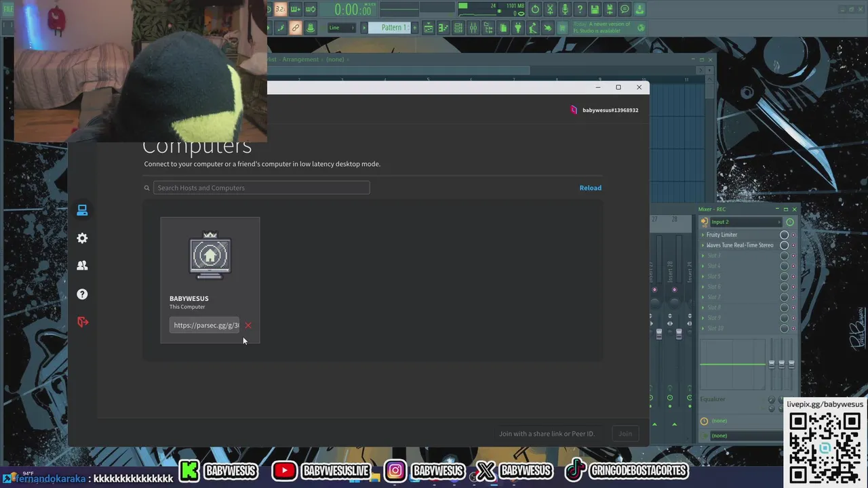The image size is (868, 488).
Task: Open FL Studio plugin picker plug icon
Action: [517, 28]
